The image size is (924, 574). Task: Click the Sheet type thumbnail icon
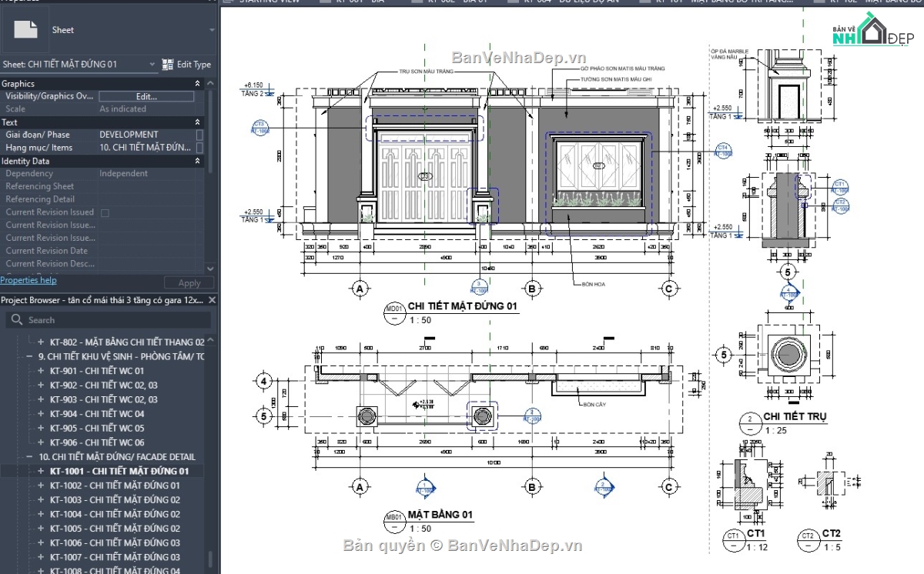pyautogui.click(x=26, y=30)
